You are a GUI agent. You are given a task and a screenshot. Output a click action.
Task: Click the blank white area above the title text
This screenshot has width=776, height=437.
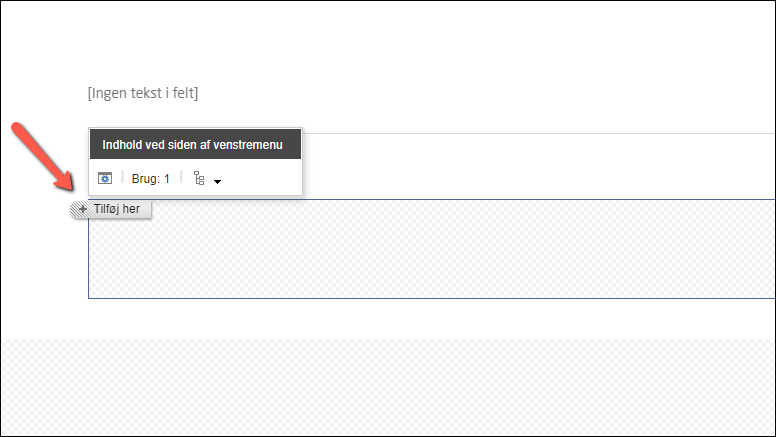click(388, 40)
